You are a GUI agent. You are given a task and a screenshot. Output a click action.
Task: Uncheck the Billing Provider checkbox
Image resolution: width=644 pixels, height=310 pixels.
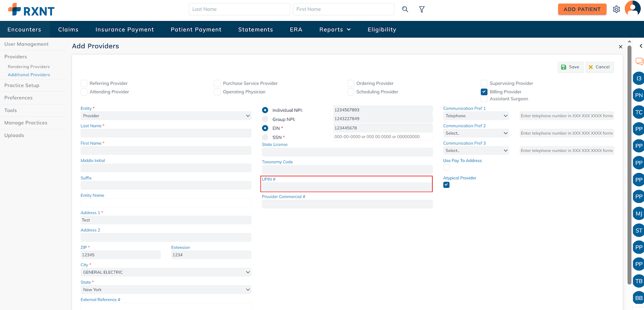click(484, 92)
